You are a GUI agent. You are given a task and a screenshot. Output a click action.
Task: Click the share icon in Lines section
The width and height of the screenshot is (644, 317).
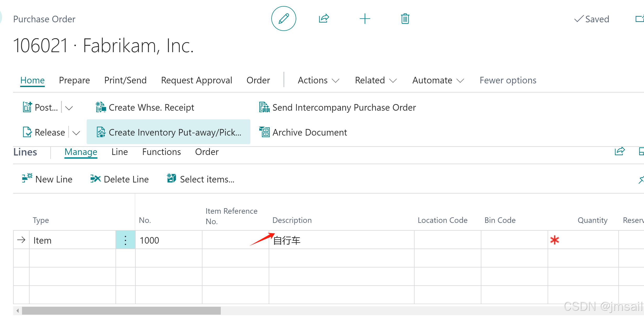click(620, 152)
